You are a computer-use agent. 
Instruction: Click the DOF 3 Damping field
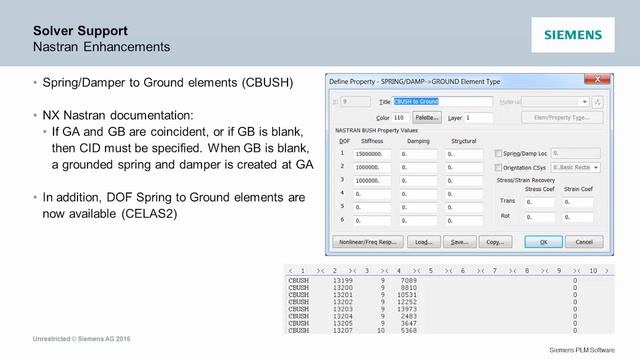[x=418, y=180]
